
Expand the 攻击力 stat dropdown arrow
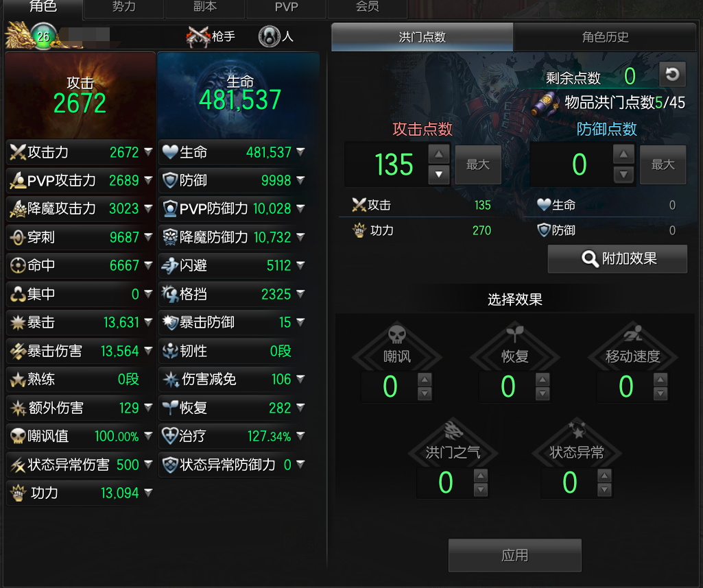click(148, 152)
